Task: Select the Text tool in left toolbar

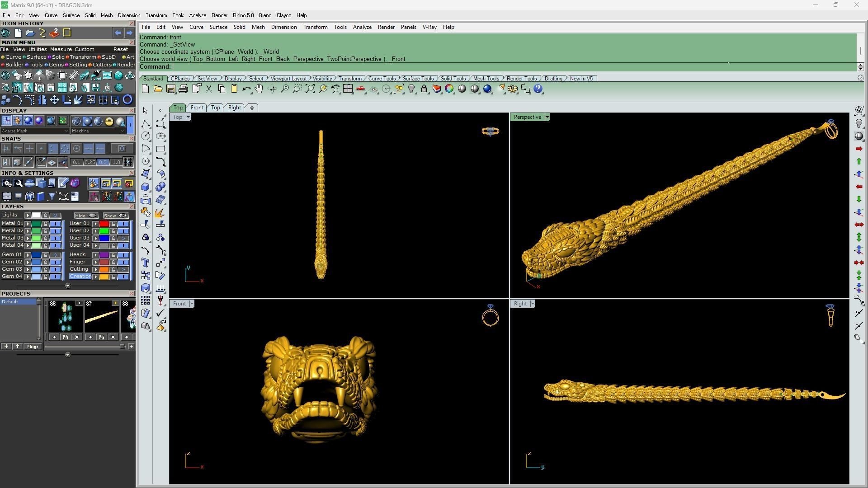Action: point(146,263)
